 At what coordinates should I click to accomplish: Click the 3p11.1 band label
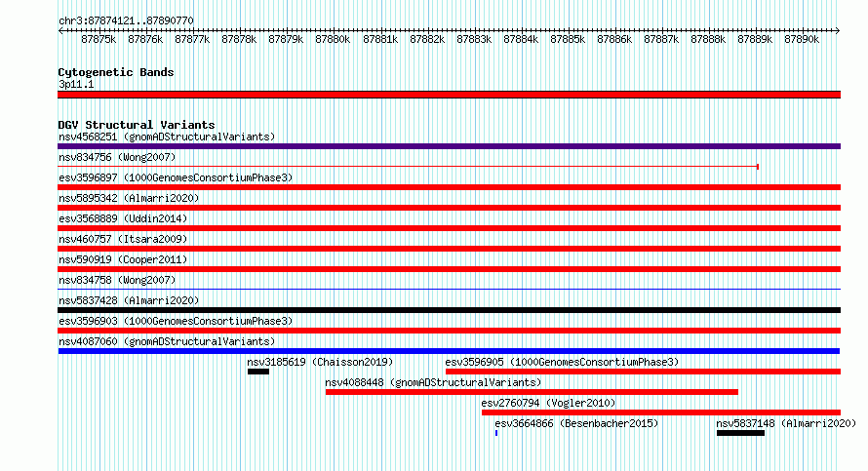click(x=76, y=85)
